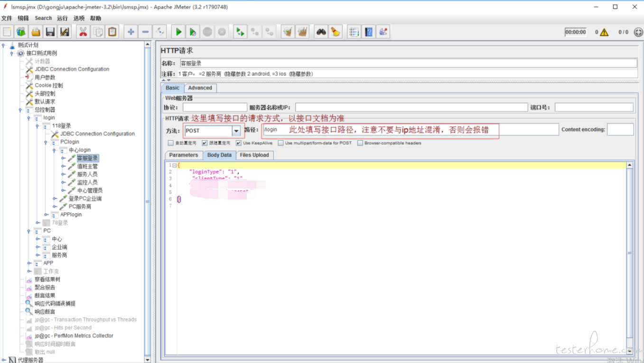Click the Shutdown test icon
This screenshot has width=644, height=363.
point(222,32)
